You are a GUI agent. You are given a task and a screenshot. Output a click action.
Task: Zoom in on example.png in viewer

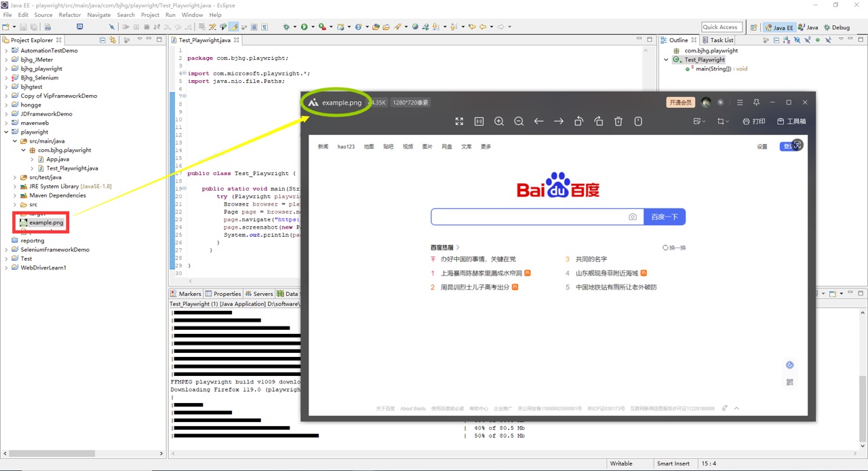(x=499, y=121)
